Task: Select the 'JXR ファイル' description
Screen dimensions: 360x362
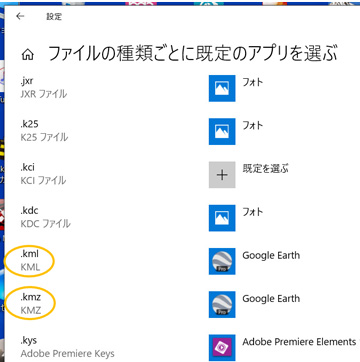Action: click(44, 94)
